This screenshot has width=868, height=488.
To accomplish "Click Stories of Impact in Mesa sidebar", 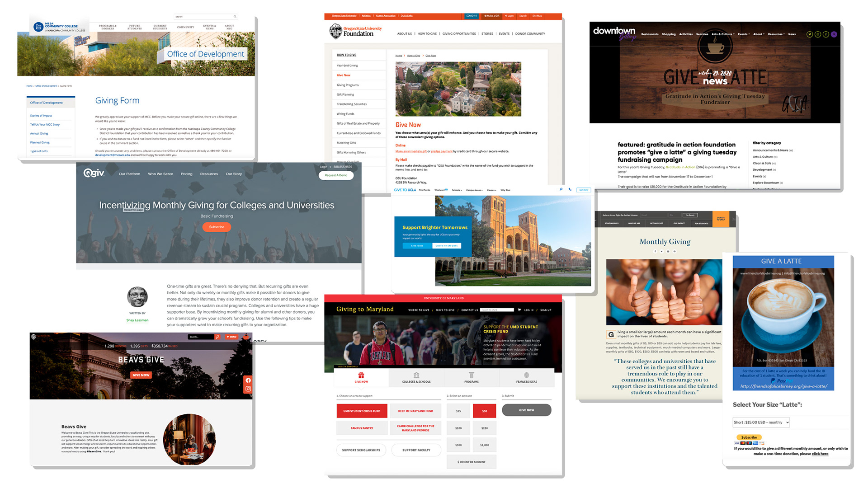I will coord(41,116).
